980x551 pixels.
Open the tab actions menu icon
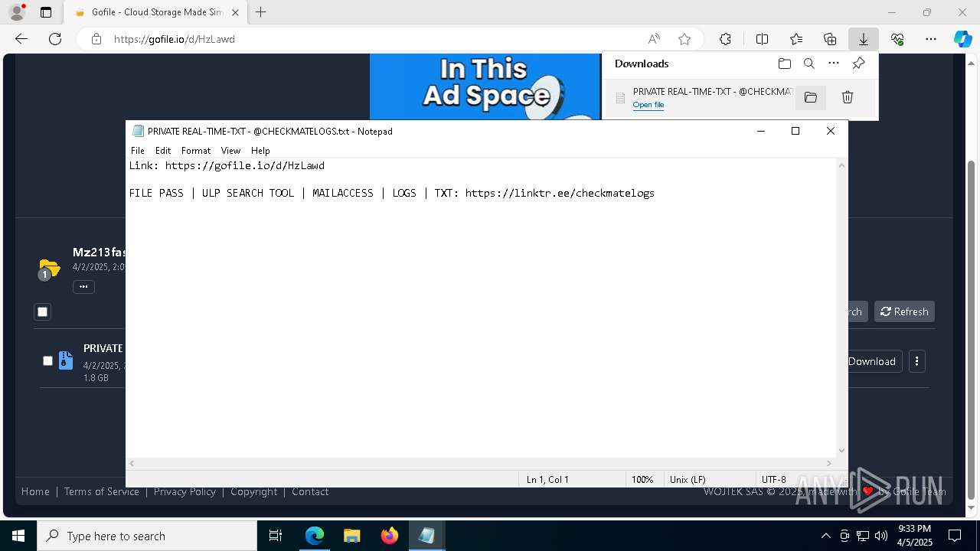46,12
